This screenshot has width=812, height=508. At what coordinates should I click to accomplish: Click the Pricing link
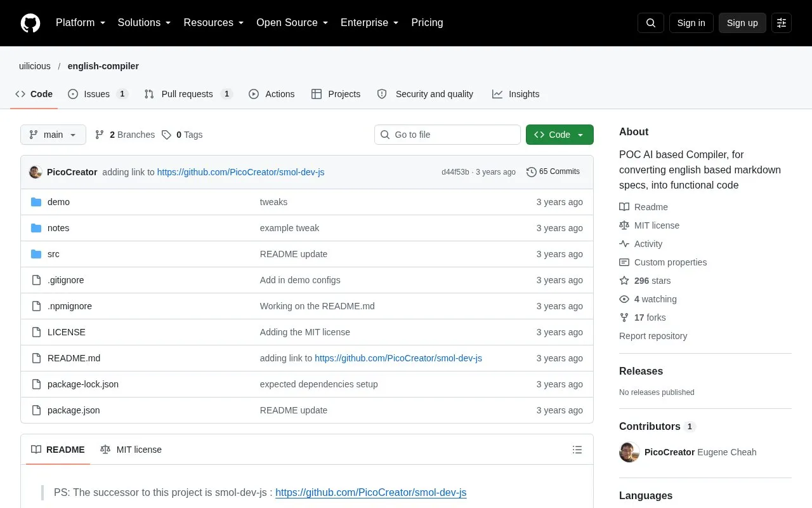[x=427, y=23]
